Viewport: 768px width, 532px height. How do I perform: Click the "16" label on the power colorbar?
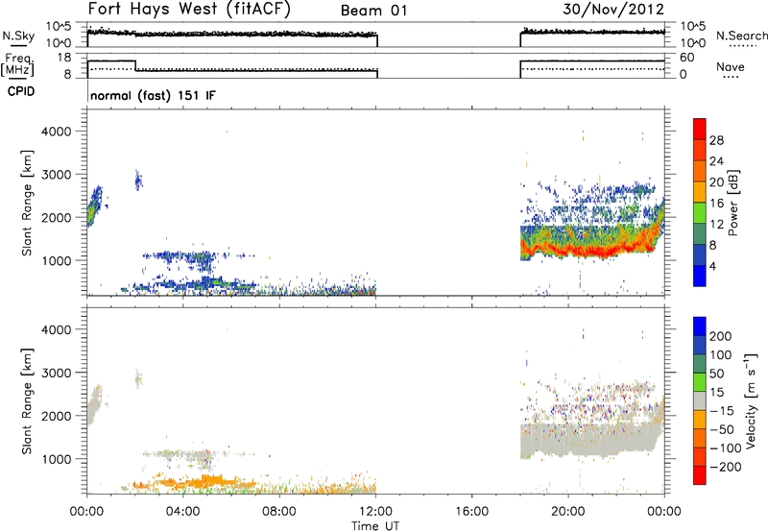point(716,204)
